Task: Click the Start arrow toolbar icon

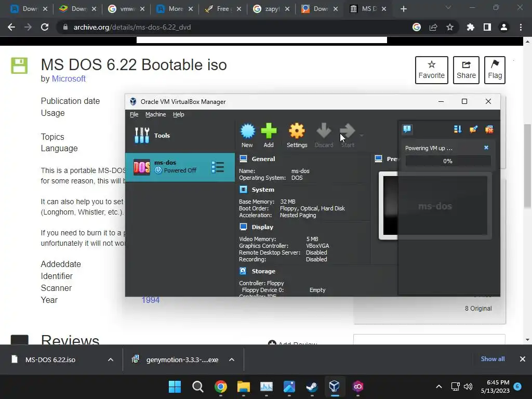Action: coord(348,136)
